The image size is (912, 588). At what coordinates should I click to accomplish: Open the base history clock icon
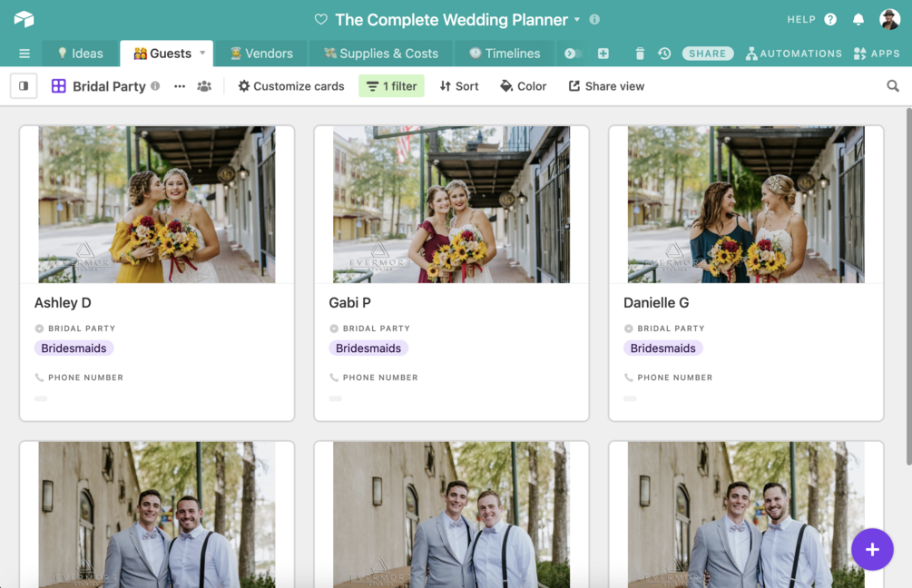(x=664, y=54)
